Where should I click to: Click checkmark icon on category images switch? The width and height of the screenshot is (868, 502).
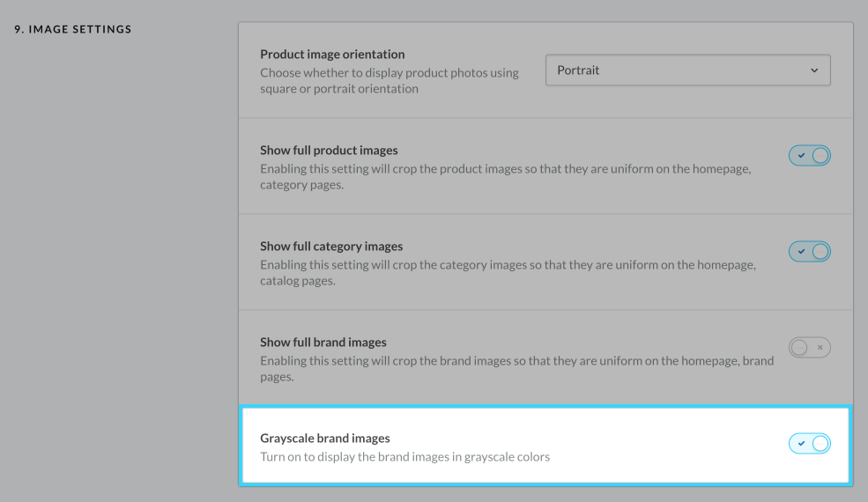[801, 252]
